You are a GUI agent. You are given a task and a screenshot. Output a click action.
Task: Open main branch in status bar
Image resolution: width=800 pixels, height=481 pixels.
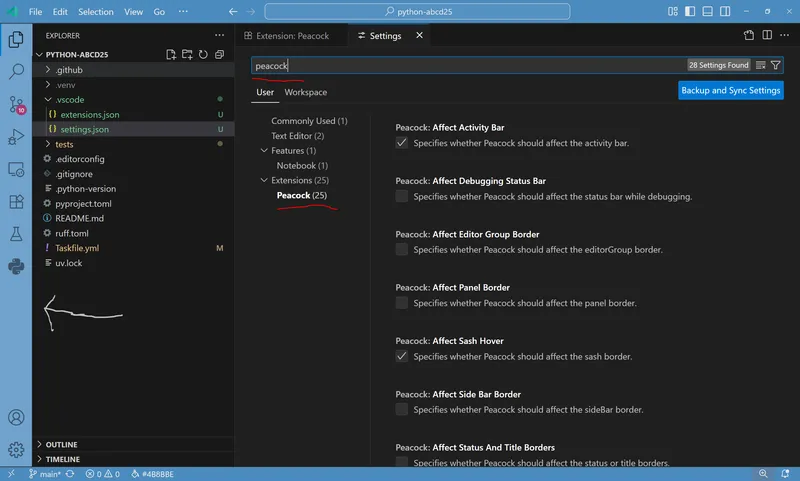pos(44,474)
